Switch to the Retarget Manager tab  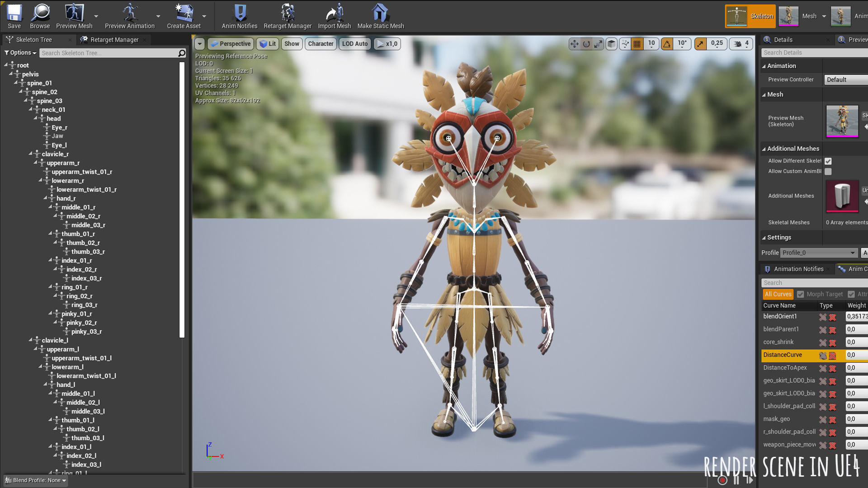tap(114, 40)
